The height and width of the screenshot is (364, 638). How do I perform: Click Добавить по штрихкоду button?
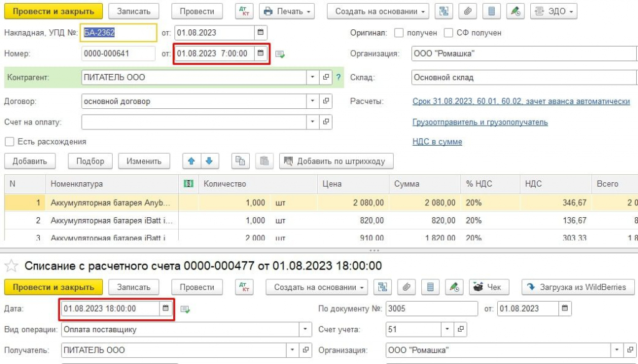pyautogui.click(x=336, y=161)
